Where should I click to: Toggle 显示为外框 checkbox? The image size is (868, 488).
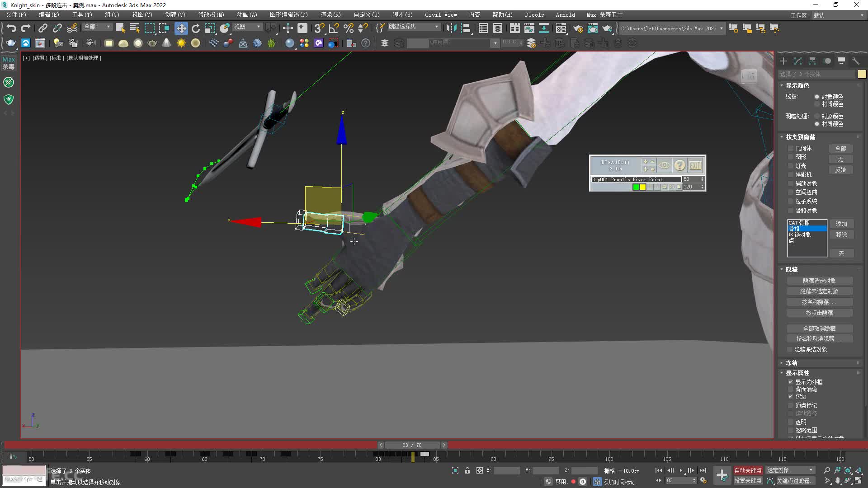(x=791, y=382)
